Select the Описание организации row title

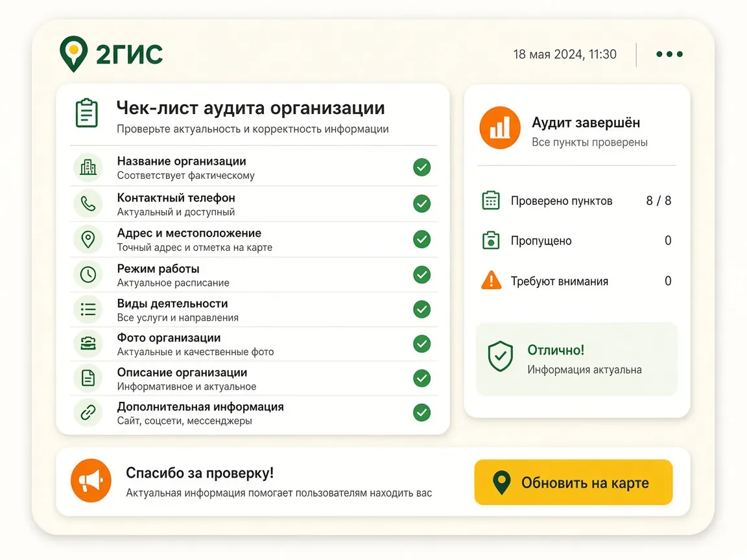[182, 373]
